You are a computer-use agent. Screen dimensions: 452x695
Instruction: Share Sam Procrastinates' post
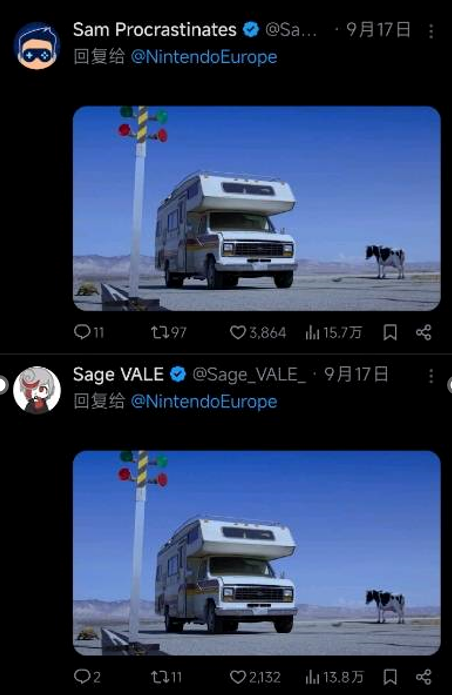[424, 332]
